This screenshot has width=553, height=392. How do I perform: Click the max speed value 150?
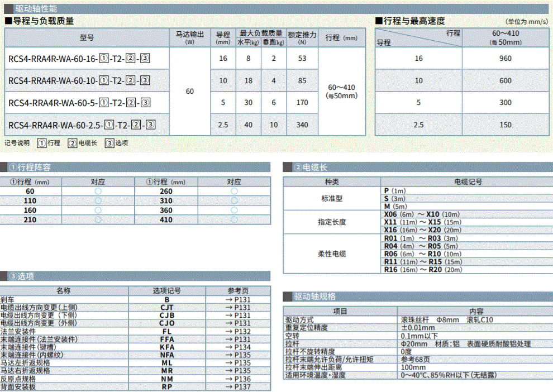coord(506,125)
